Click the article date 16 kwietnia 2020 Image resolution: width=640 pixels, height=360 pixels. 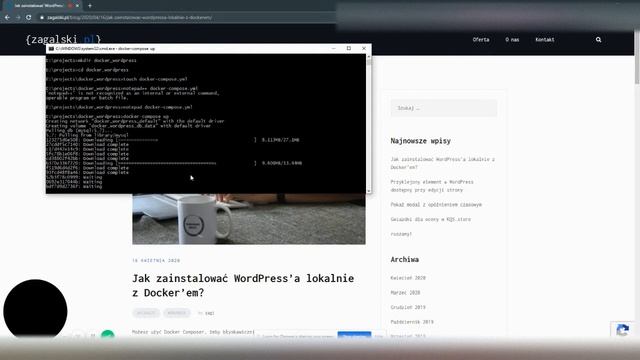tap(156, 260)
